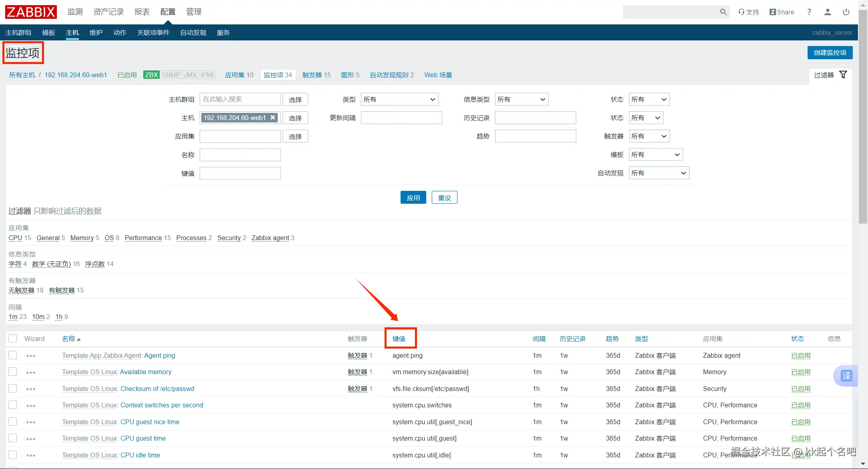
Task: Click the logout power icon
Action: click(846, 12)
